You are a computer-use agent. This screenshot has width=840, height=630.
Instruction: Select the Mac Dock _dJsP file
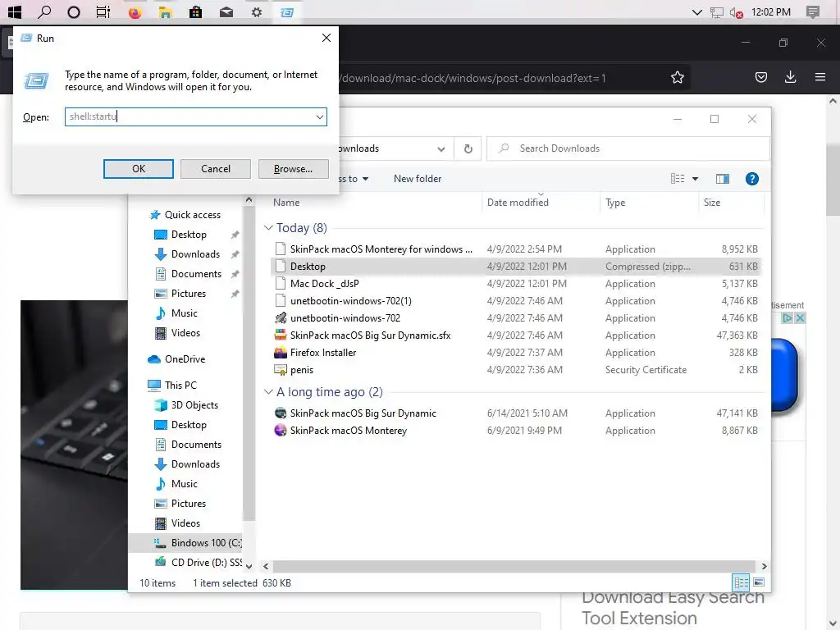point(324,283)
